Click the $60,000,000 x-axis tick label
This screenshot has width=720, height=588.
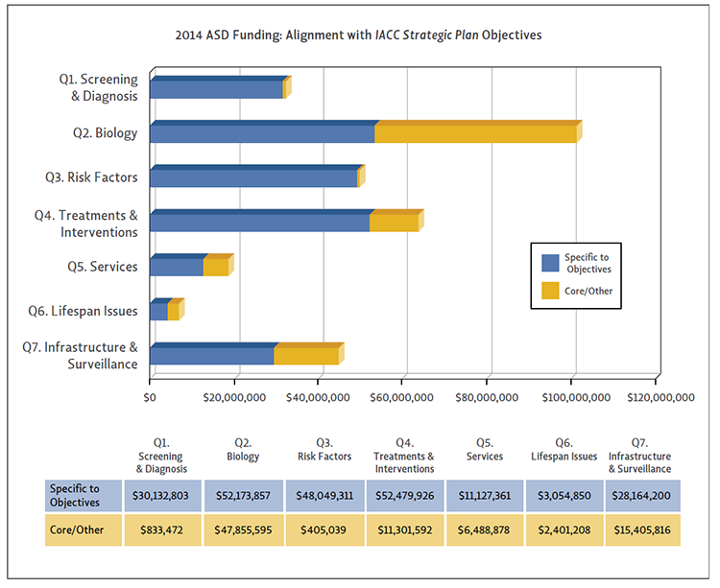click(404, 395)
